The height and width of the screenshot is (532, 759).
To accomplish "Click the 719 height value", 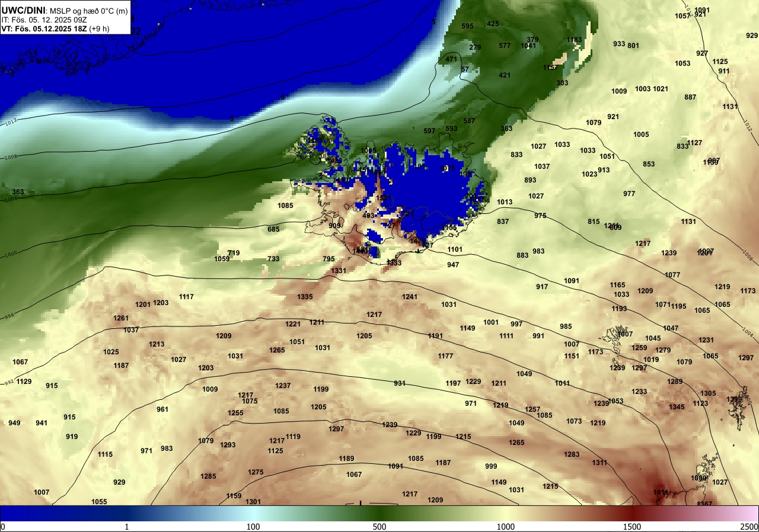I will click(x=234, y=253).
